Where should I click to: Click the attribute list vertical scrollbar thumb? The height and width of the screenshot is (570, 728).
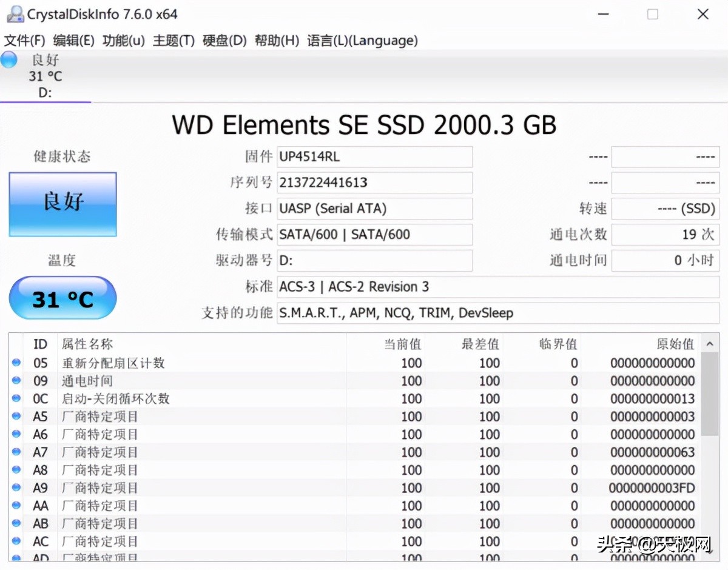click(709, 394)
